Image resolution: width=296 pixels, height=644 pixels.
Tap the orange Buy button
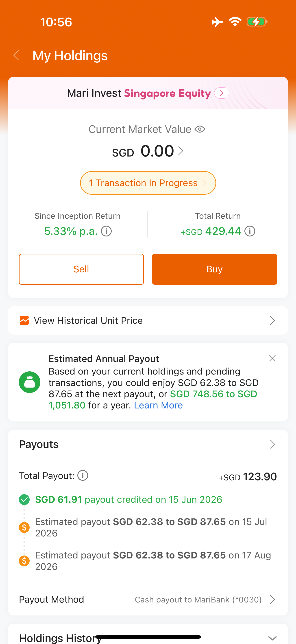[215, 269]
